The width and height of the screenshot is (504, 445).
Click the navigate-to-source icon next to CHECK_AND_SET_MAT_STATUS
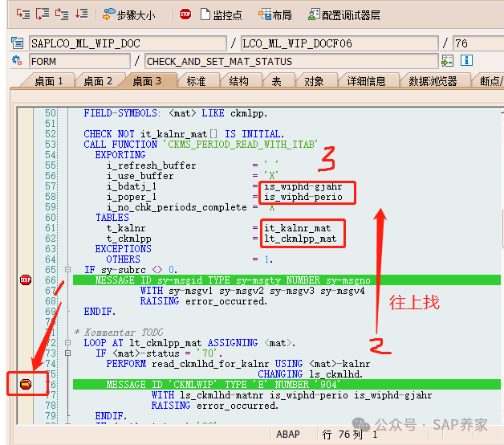[448, 60]
